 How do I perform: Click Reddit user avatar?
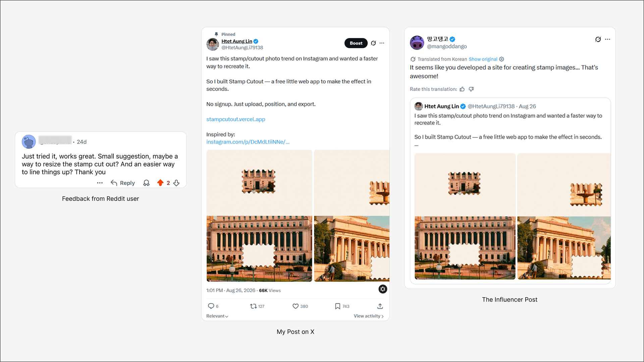[x=29, y=142]
